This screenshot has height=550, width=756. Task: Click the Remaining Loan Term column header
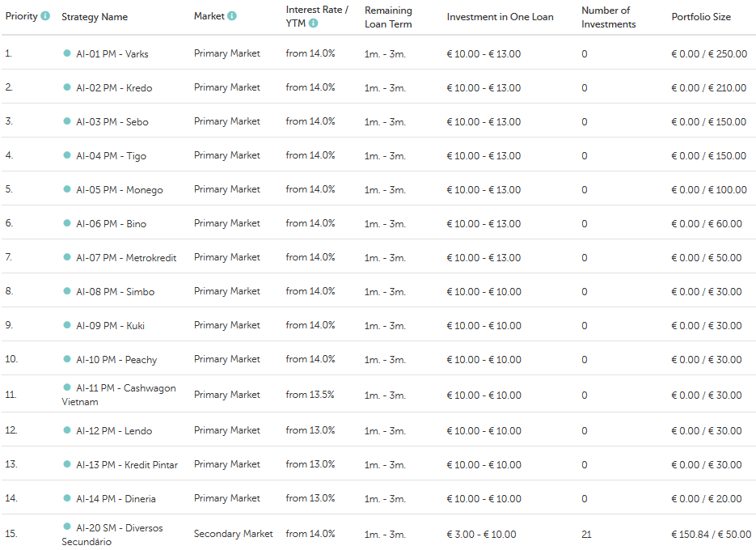click(x=388, y=17)
